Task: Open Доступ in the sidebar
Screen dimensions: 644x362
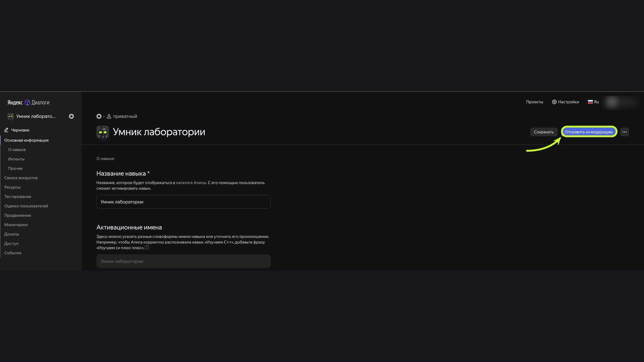Action: coord(11,243)
